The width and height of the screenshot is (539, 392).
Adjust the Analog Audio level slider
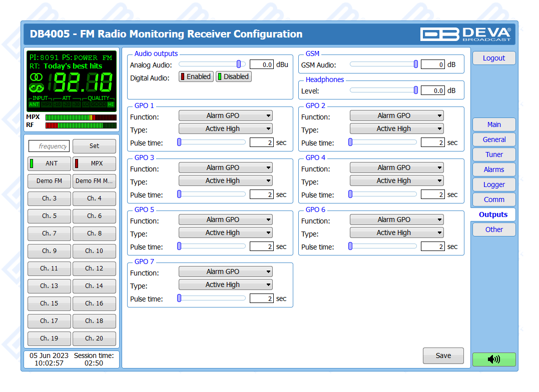(x=239, y=64)
